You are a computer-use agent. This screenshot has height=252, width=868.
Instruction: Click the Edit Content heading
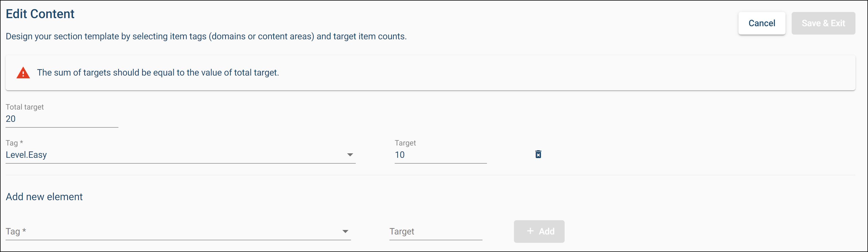pos(40,14)
